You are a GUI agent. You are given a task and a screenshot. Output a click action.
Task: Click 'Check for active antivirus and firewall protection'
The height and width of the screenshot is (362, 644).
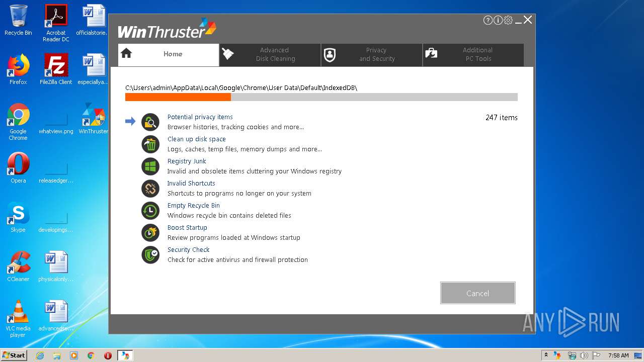(237, 260)
